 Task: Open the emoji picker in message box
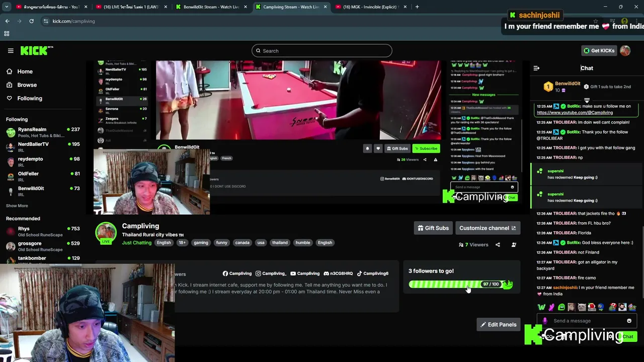click(x=629, y=321)
